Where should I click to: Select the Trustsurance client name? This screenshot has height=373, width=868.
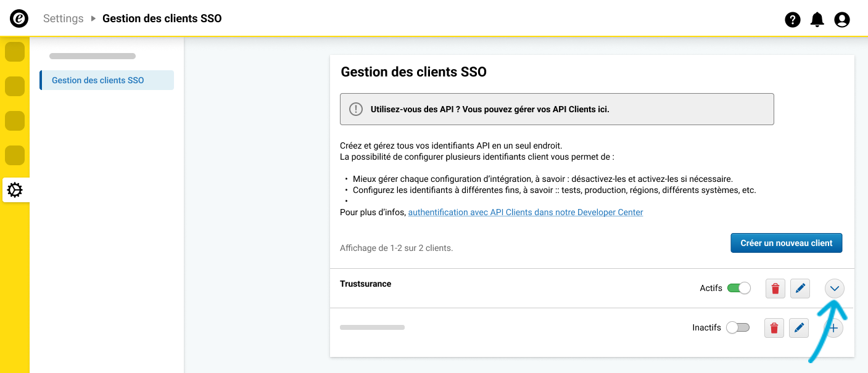click(x=365, y=284)
